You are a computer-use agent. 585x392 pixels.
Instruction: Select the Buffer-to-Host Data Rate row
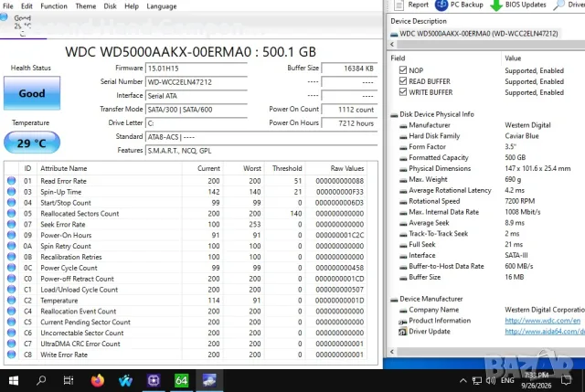(x=446, y=266)
